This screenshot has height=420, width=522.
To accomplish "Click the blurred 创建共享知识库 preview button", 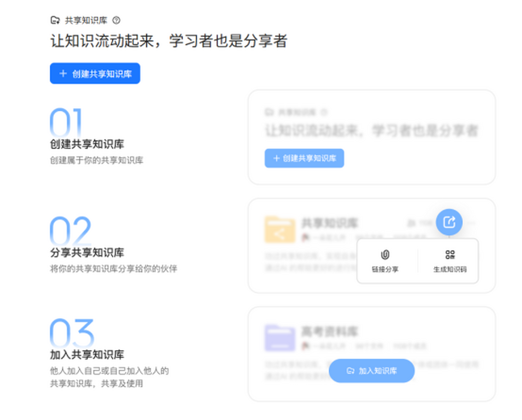I will click(x=304, y=158).
